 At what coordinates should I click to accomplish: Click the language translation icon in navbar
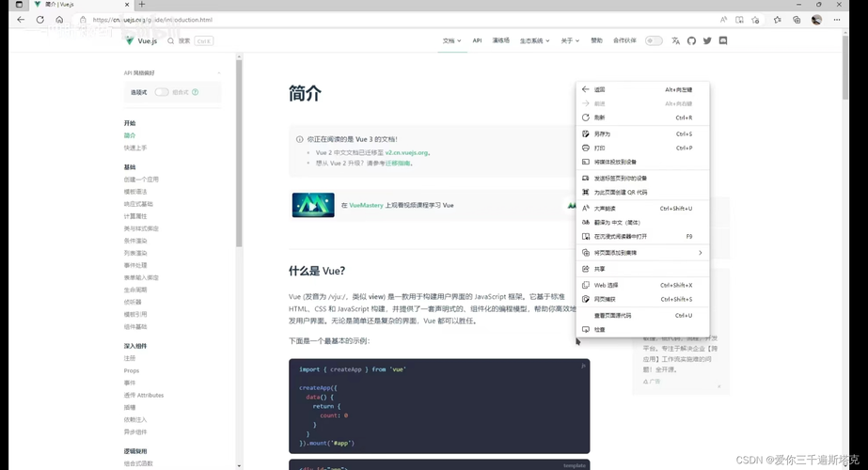coord(675,41)
